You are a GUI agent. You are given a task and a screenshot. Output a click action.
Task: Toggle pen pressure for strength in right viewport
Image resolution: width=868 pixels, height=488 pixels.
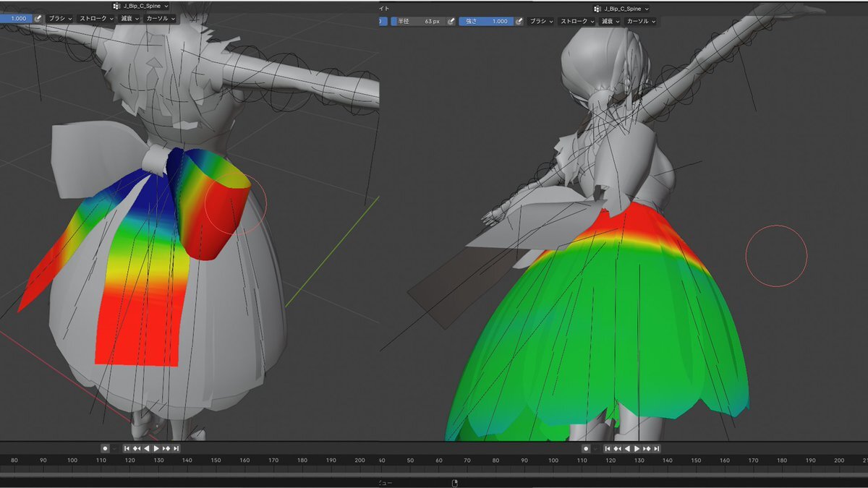coord(519,22)
